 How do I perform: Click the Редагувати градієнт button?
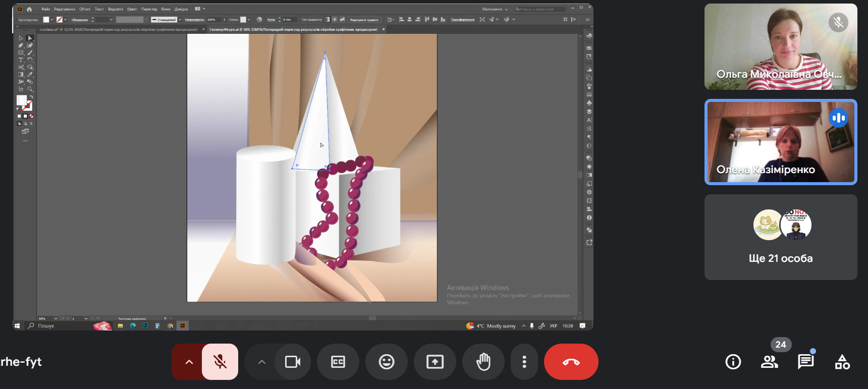[x=364, y=20]
